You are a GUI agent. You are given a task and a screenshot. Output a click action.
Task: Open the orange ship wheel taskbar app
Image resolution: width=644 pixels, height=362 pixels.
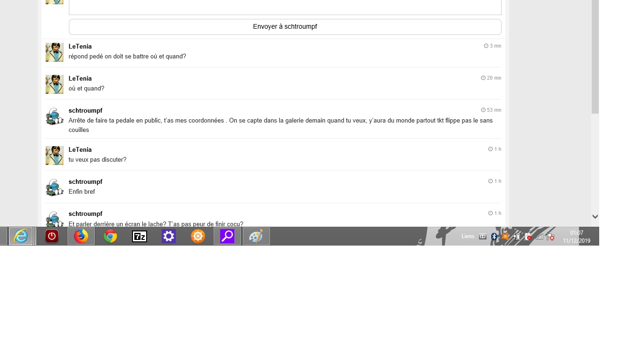[x=198, y=236]
